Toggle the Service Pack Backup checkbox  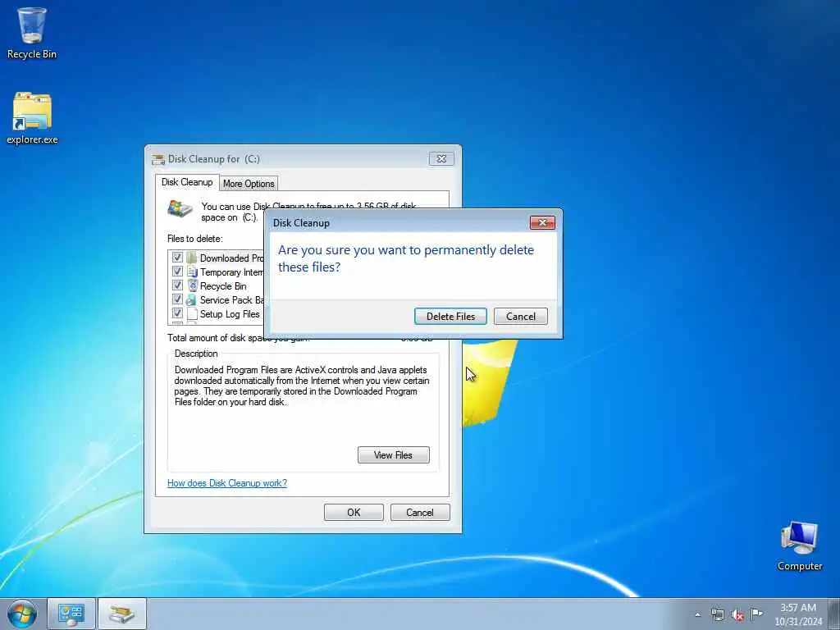(x=177, y=299)
